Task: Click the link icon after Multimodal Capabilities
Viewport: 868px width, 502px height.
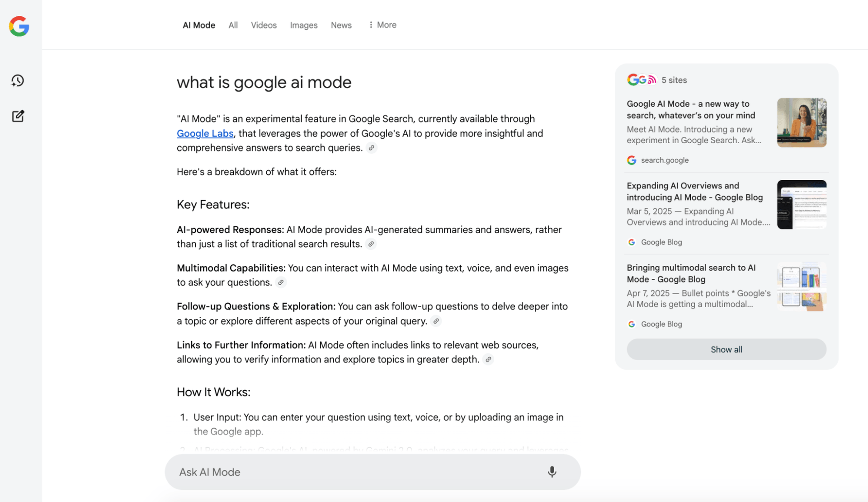Action: tap(280, 282)
